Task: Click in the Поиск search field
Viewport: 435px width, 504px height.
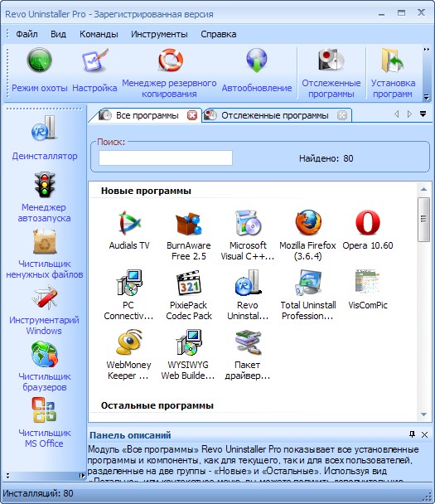Action: [x=166, y=157]
